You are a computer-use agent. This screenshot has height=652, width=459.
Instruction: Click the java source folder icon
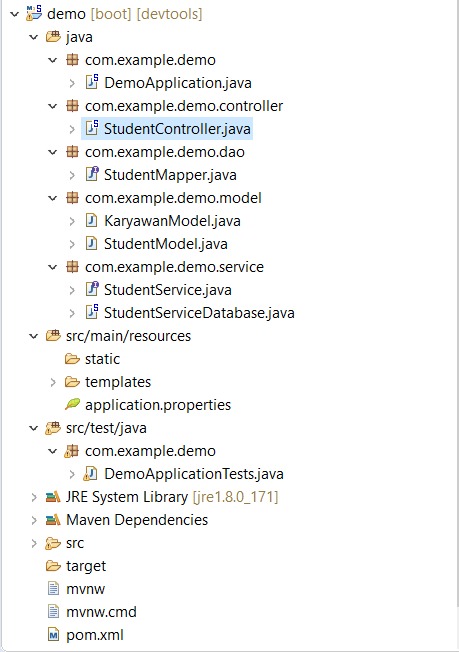point(53,37)
